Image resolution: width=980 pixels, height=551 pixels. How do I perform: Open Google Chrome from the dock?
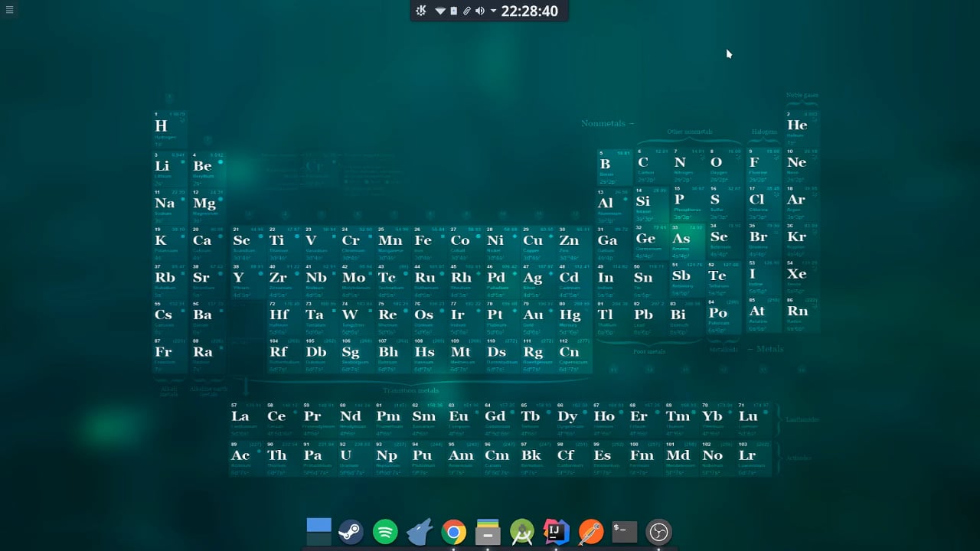coord(453,532)
